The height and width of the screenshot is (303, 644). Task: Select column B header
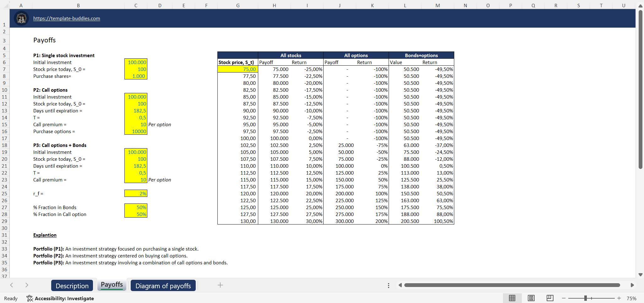pyautogui.click(x=78, y=6)
